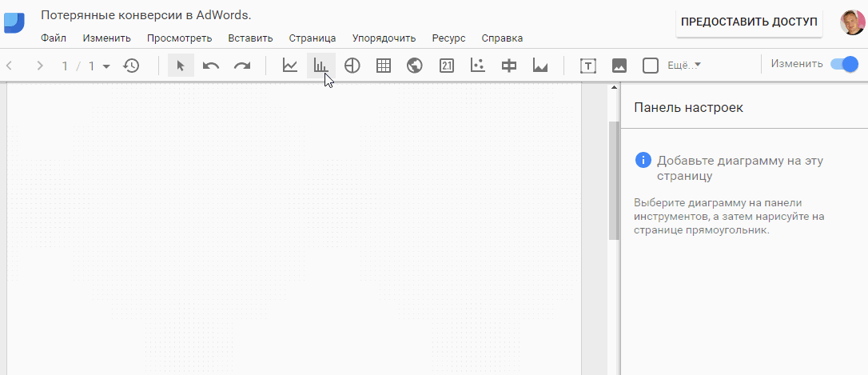Insert a scorecard element
The height and width of the screenshot is (375, 868).
(x=446, y=66)
